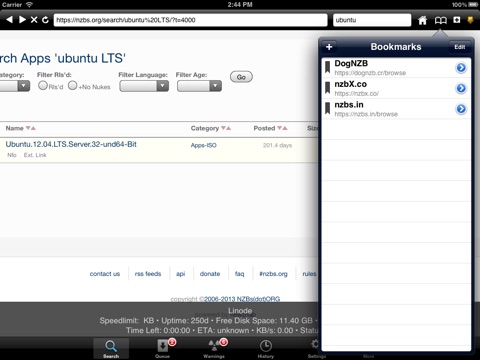
Task: Open details arrow for nzbs.in bookmark
Action: coord(461,109)
